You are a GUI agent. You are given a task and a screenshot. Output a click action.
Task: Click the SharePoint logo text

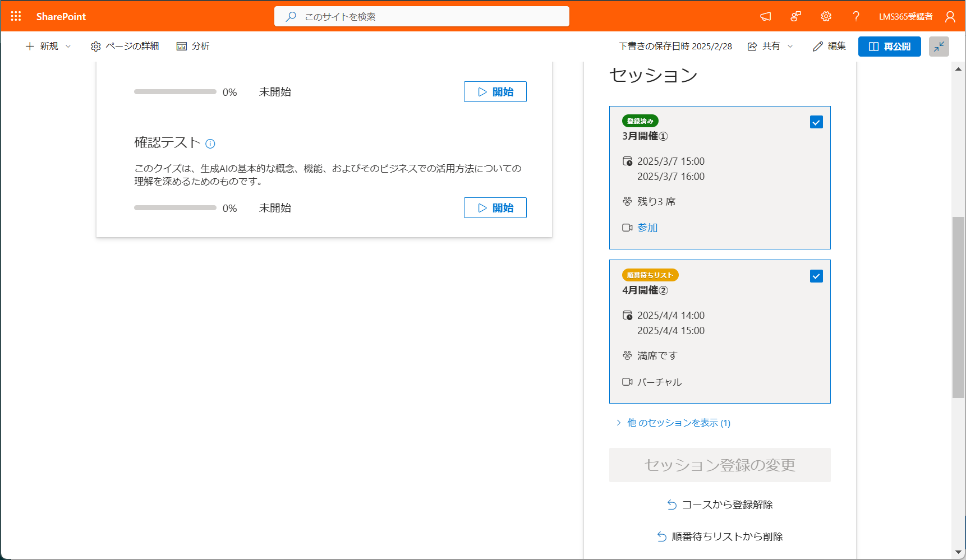[x=61, y=17]
